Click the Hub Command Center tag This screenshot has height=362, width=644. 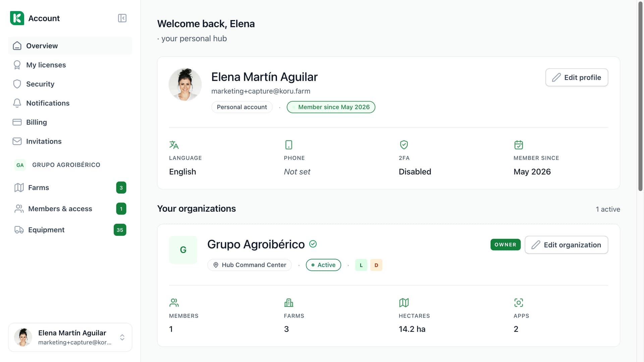[250, 265]
